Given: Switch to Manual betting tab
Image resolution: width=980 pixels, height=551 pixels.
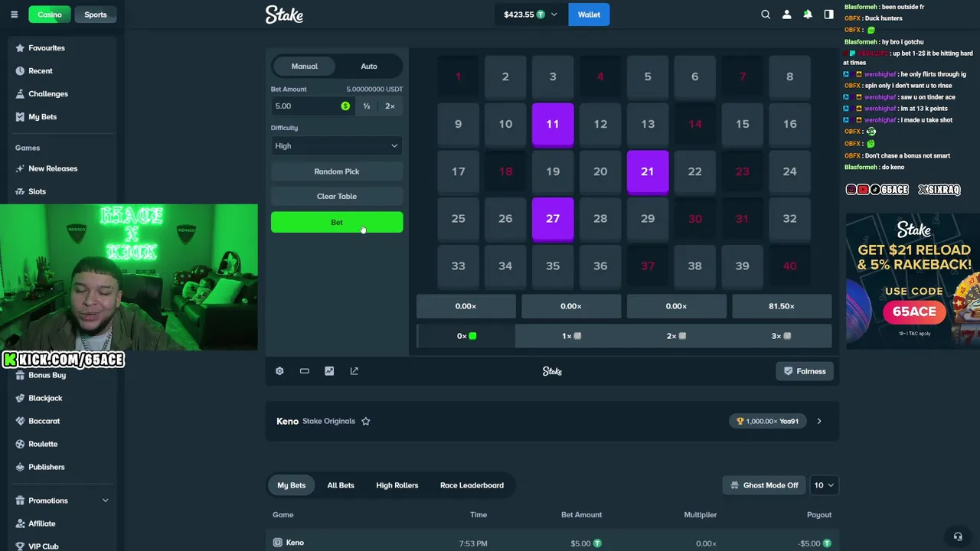Looking at the screenshot, I should [x=304, y=67].
